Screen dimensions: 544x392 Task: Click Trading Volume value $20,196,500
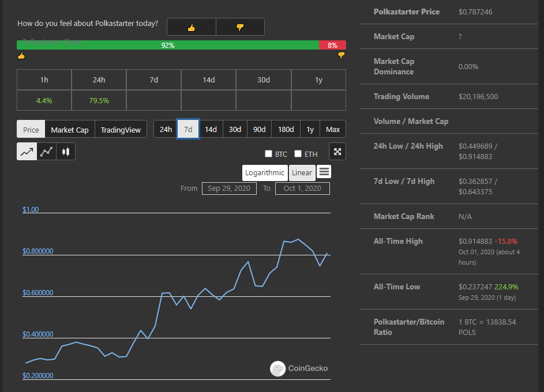tap(478, 97)
